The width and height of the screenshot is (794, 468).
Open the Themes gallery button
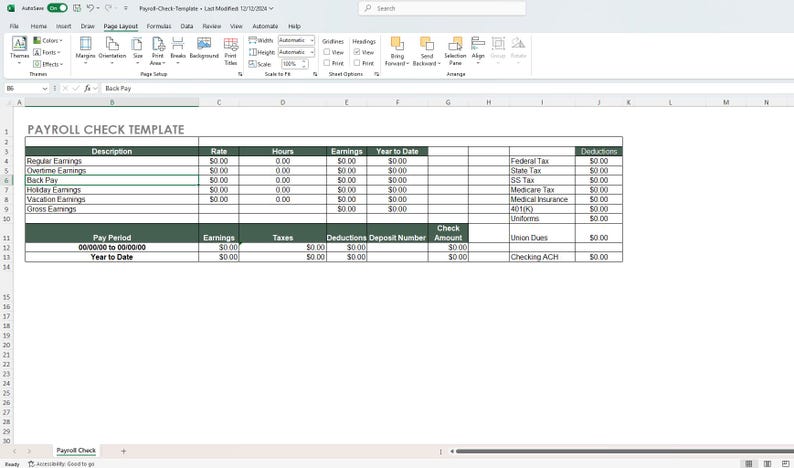coord(19,50)
